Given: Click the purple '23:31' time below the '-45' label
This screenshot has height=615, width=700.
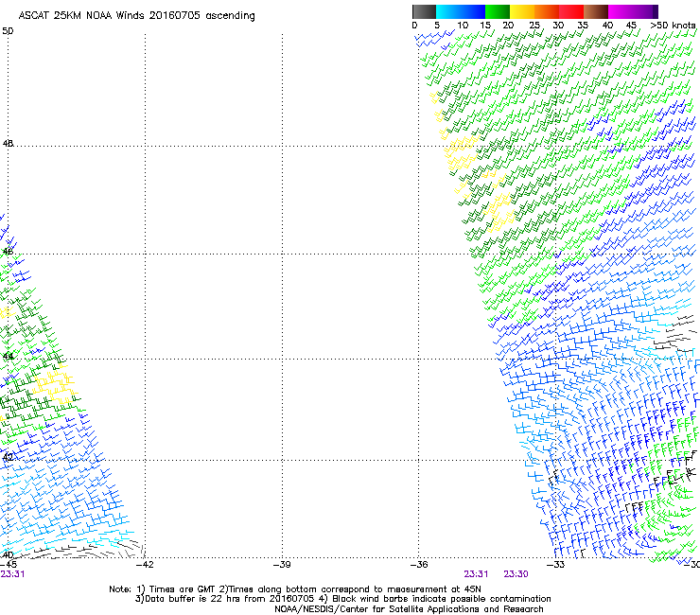Looking at the screenshot, I should 12,574.
